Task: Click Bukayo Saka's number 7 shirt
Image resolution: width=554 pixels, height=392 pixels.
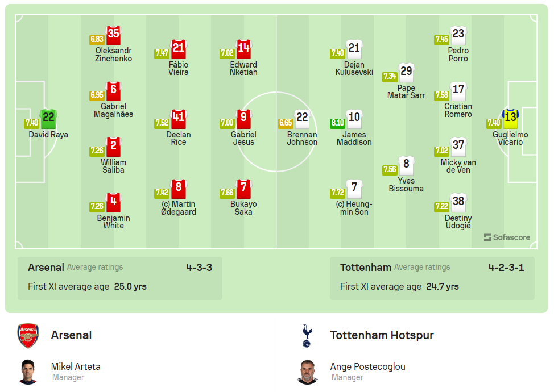Action: pos(243,189)
